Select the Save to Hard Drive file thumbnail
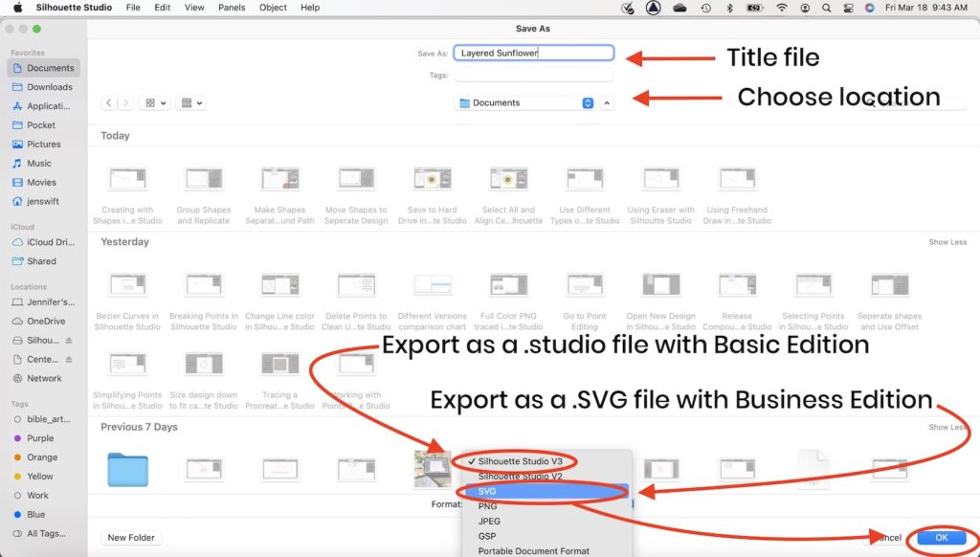The width and height of the screenshot is (980, 557). pos(433,179)
